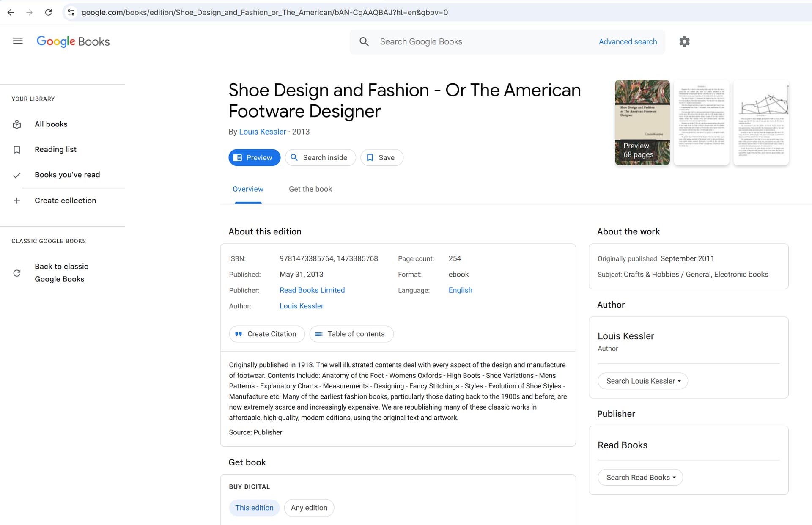Screen dimensions: 812x525
Task: Go back to classic Google Books
Action: [x=61, y=273]
